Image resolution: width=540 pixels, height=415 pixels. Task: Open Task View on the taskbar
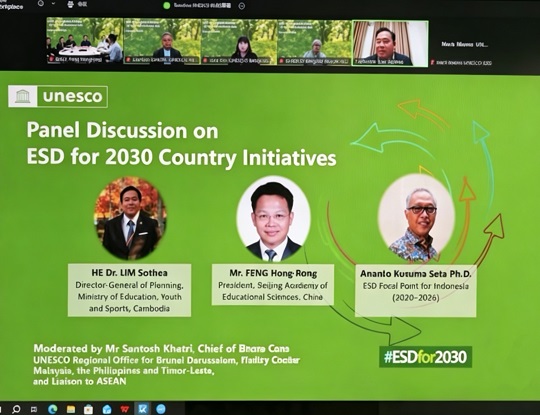(34, 409)
